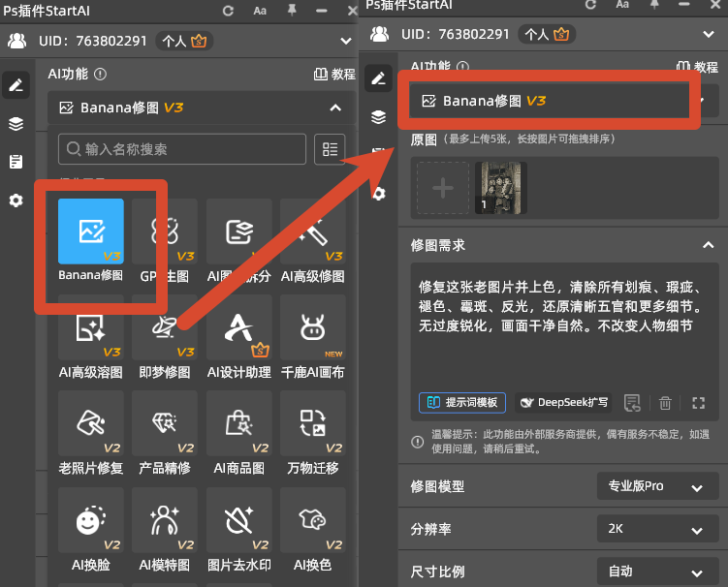Open settings gear in left panel sidebar
Viewport: 728px width, 587px height.
click(16, 201)
